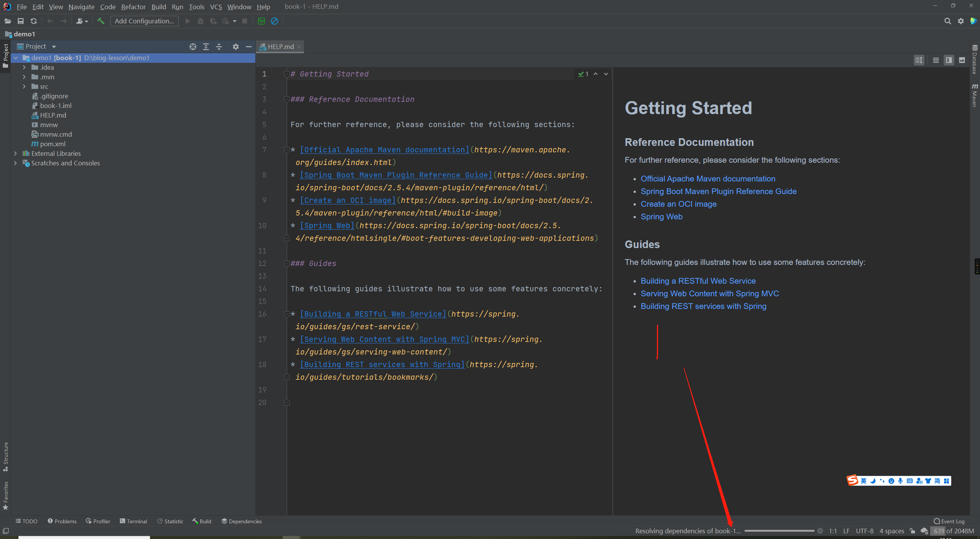Click the Synchronize refresh icon in toolbar
Image resolution: width=980 pixels, height=539 pixels.
pos(34,21)
